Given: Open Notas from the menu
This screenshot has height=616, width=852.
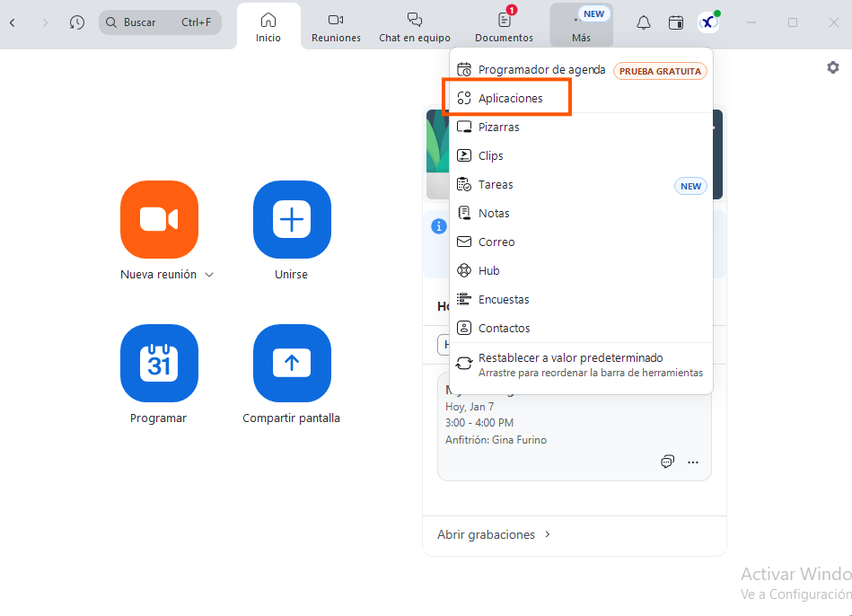Looking at the screenshot, I should (x=582, y=213).
